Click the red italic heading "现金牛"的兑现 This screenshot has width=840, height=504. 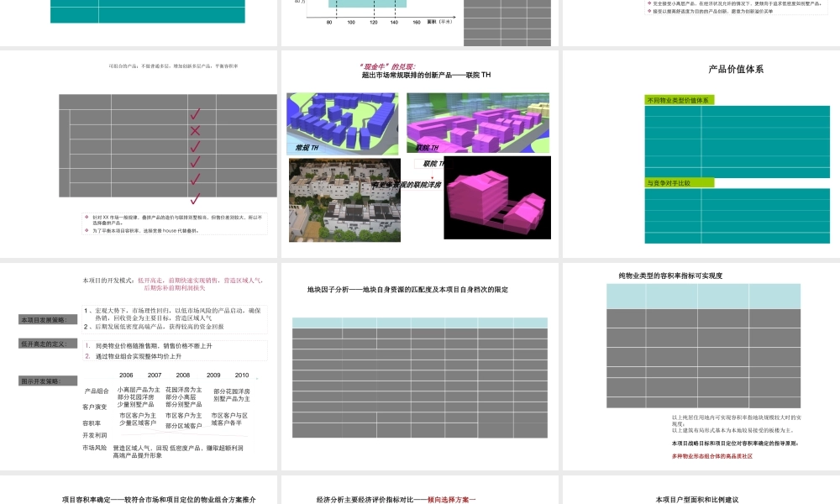click(x=387, y=66)
